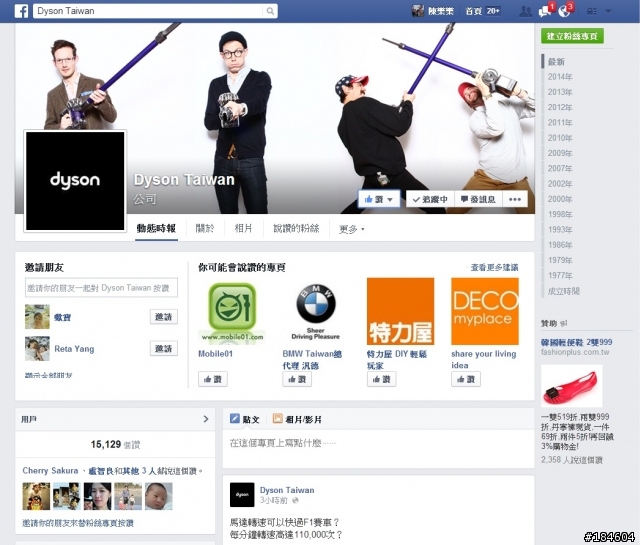
Task: Like the 特力屋 DIY page
Action: (381, 379)
